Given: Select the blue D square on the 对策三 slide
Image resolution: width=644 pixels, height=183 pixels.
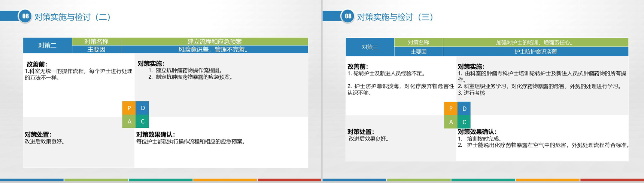Looking at the screenshot, I should pos(464,109).
